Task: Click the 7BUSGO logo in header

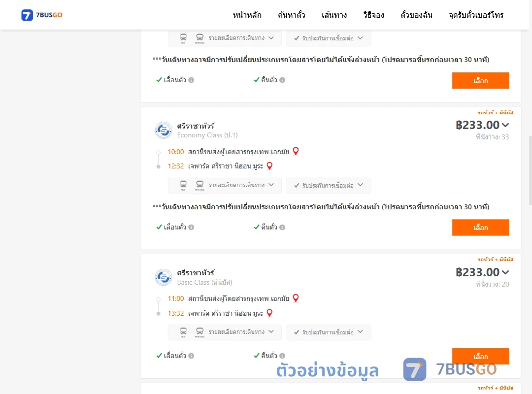Action: tap(42, 15)
